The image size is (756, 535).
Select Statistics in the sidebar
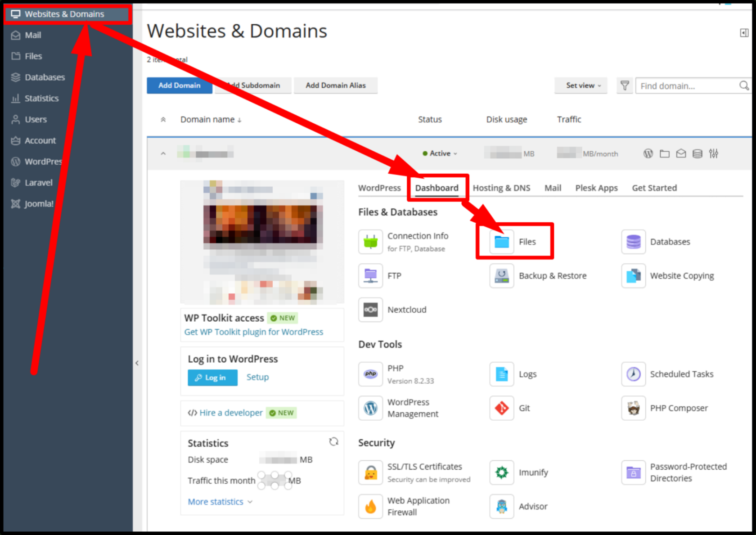click(41, 98)
